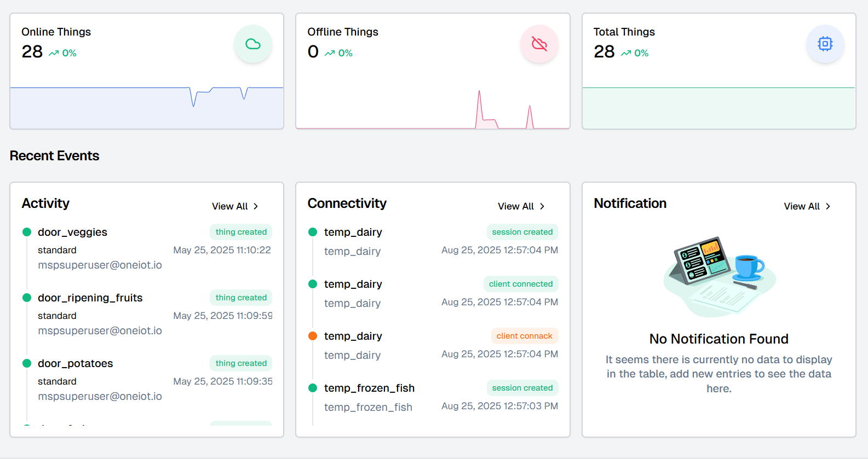Select the door_ripening_fruits activity entry

tap(147, 314)
